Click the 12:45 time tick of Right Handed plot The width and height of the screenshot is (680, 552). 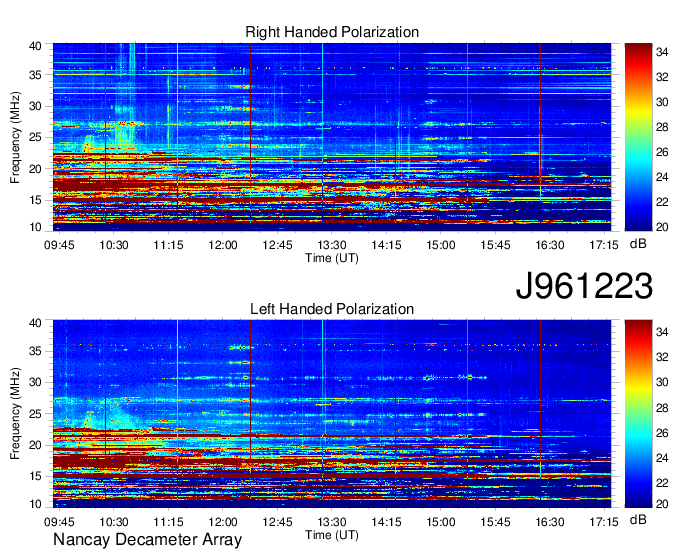point(277,245)
